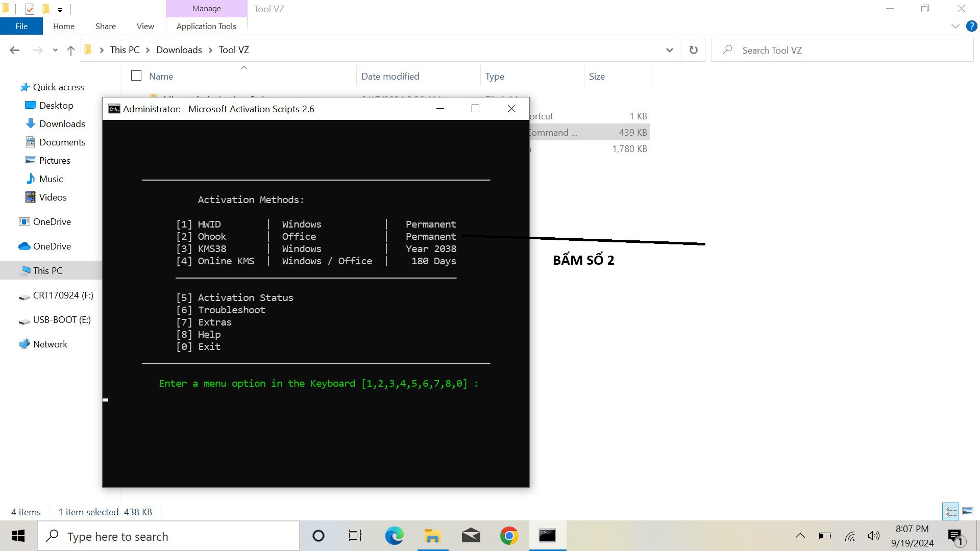Viewport: 980px width, 551px height.
Task: Switch to the View ribbon tab
Action: tap(145, 26)
